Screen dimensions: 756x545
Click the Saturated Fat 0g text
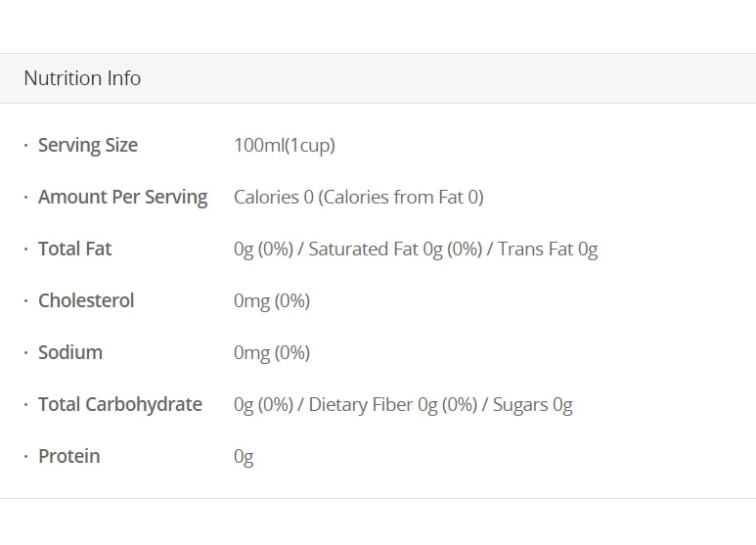pyautogui.click(x=376, y=249)
